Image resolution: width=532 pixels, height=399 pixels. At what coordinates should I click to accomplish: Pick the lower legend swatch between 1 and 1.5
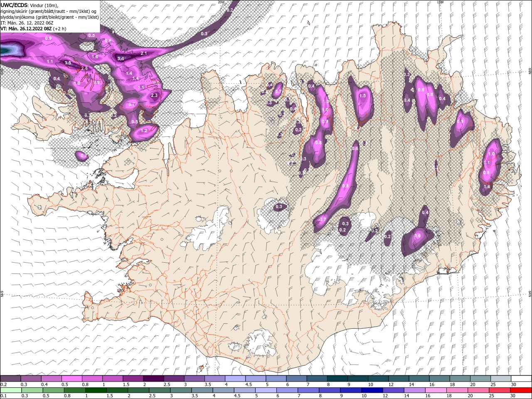point(95,390)
